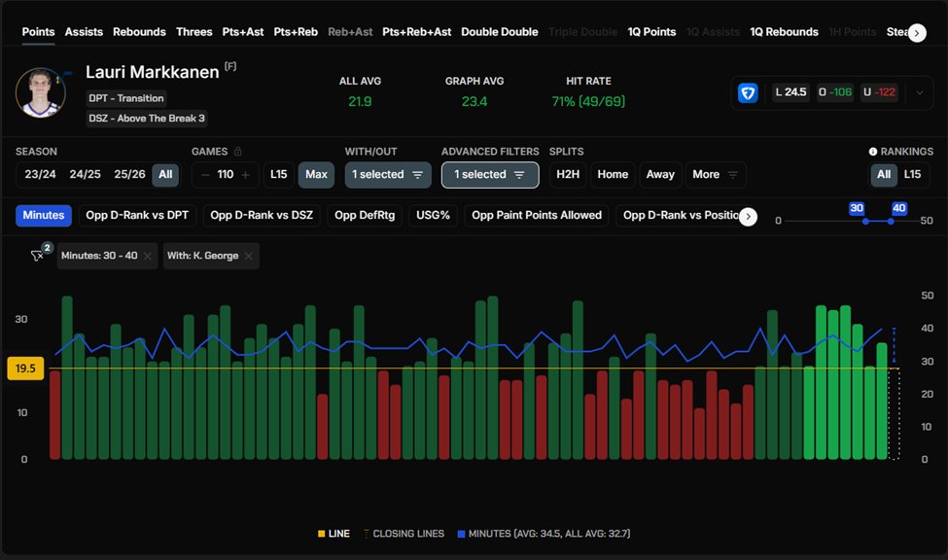This screenshot has height=560, width=948.
Task: Open the Points tab
Action: [38, 32]
